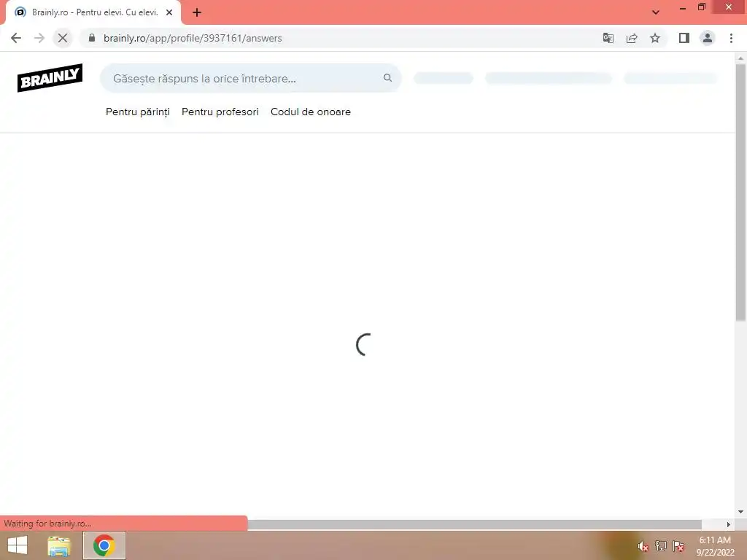Viewport: 747px width, 560px height.
Task: Open the Pentru profesori link
Action: pyautogui.click(x=220, y=112)
